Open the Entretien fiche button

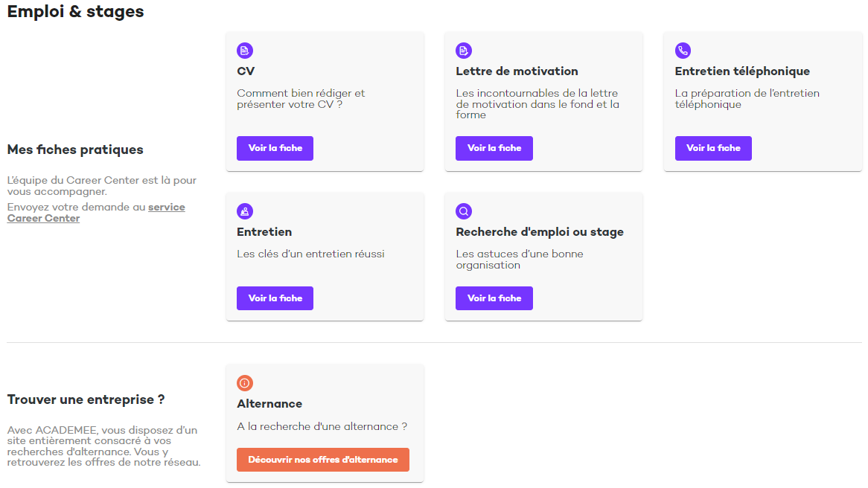point(275,298)
